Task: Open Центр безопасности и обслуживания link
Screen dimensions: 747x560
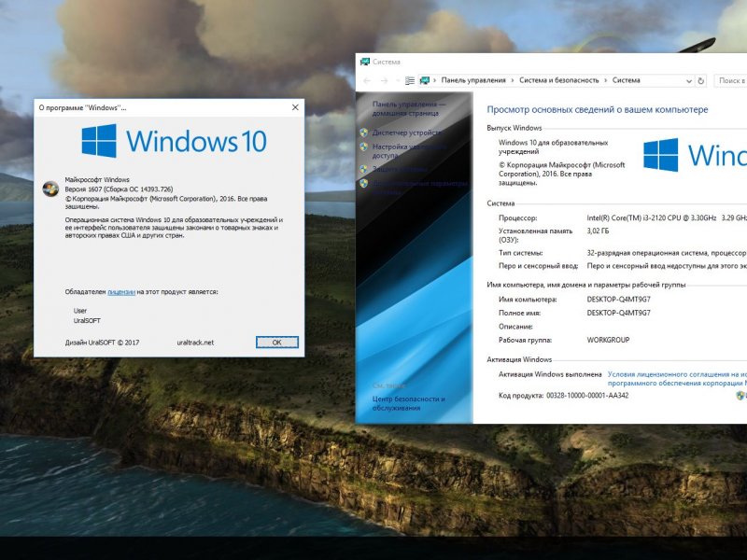Action: [409, 403]
